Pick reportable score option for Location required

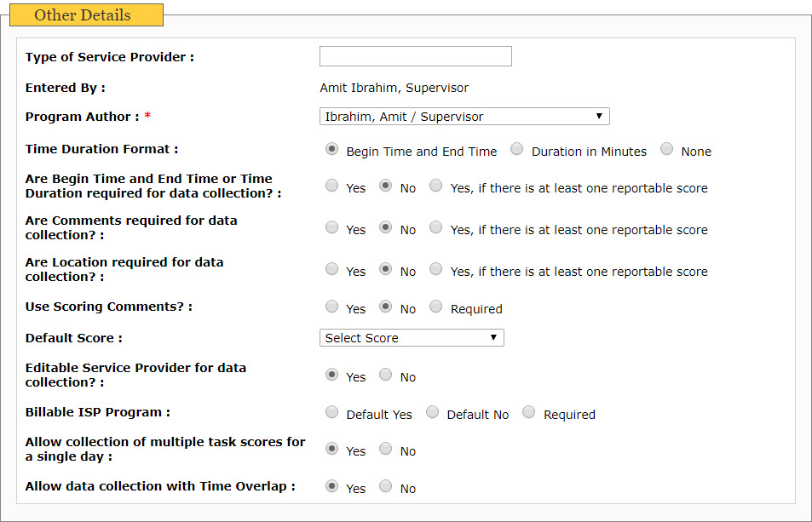tap(436, 269)
